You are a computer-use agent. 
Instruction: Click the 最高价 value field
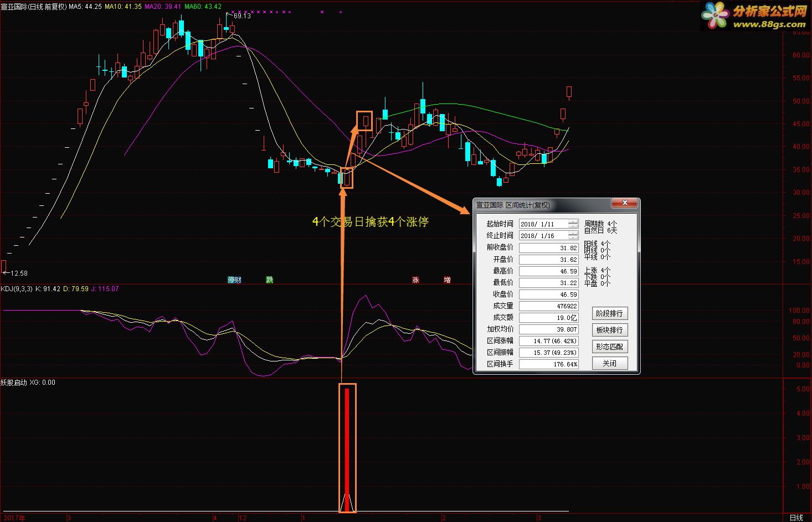(548, 271)
